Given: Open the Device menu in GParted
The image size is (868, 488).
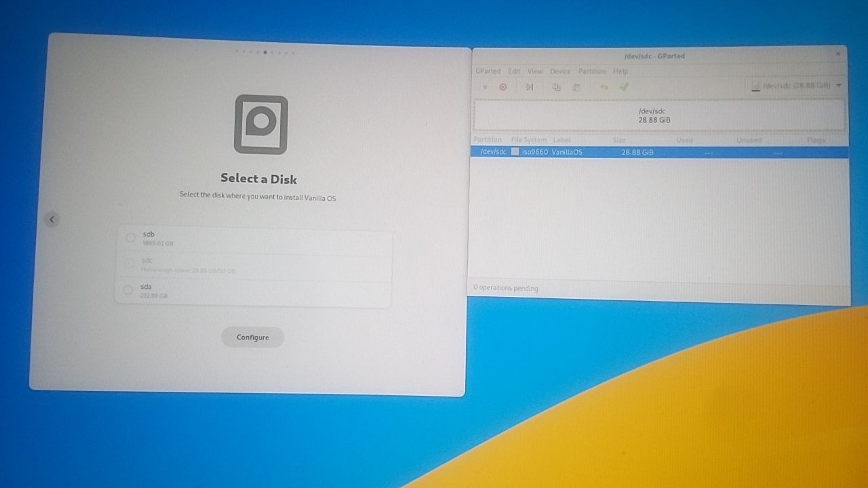Looking at the screenshot, I should click(x=560, y=71).
